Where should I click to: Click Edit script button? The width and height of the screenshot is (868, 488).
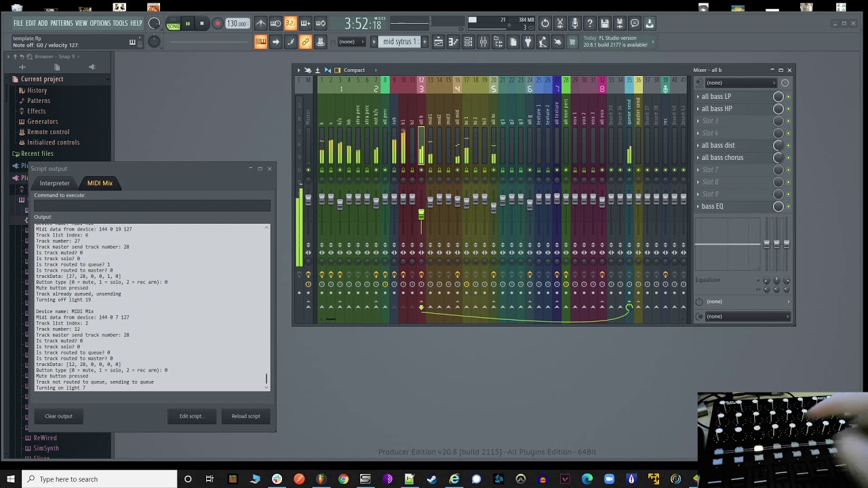(191, 416)
